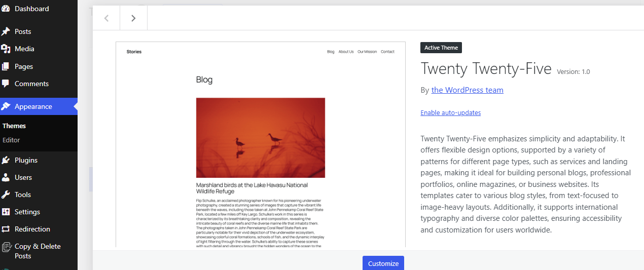
Task: Click the Plugins plug icon
Action: (6, 160)
